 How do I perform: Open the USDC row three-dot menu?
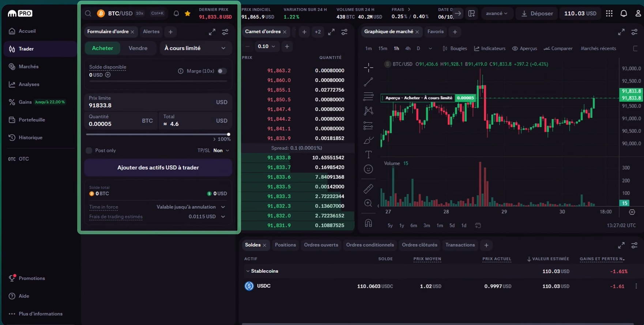(x=636, y=286)
